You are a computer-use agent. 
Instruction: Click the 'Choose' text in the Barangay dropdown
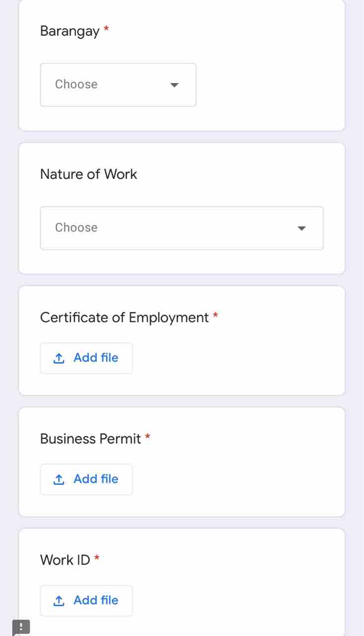(x=76, y=84)
